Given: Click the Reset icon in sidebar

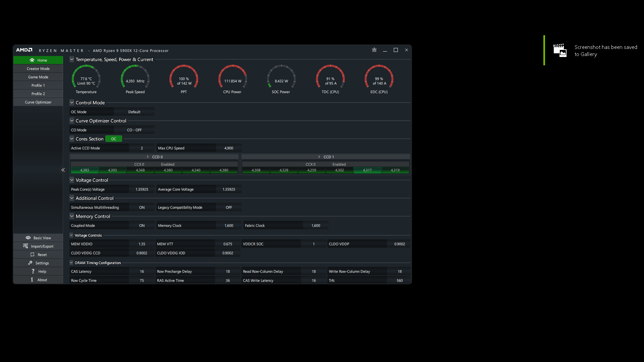Looking at the screenshot, I should (32, 254).
